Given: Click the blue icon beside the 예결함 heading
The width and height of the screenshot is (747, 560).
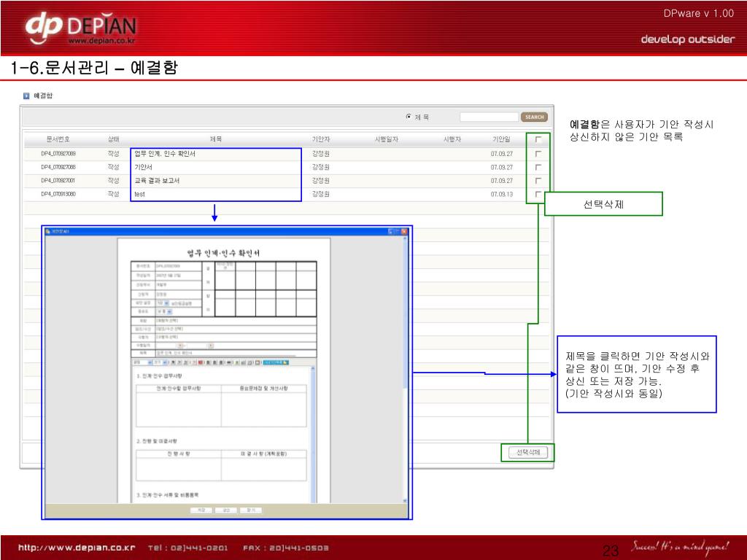Looking at the screenshot, I should point(26,96).
